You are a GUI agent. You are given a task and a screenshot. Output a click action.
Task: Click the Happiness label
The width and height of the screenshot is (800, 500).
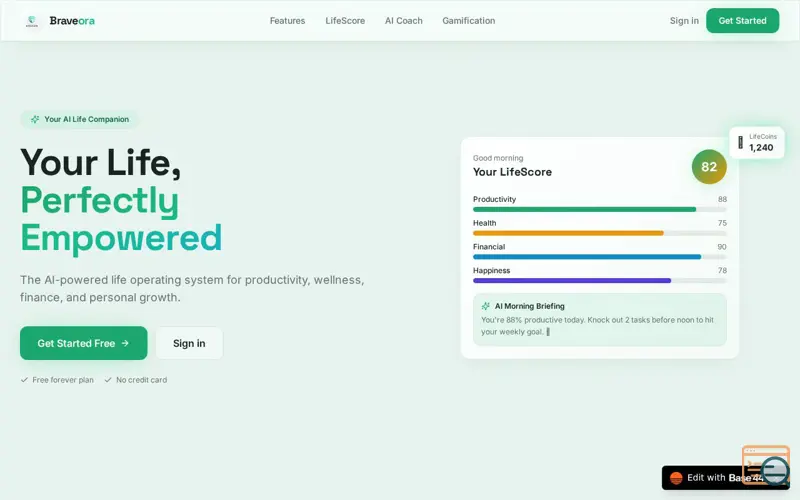pyautogui.click(x=491, y=270)
